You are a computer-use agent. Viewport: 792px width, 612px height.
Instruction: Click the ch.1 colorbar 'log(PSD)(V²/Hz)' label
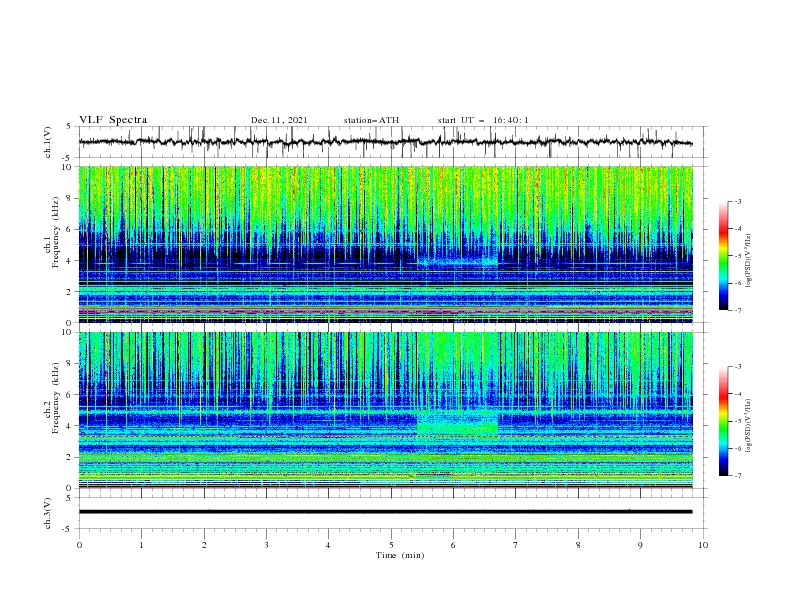pos(748,260)
